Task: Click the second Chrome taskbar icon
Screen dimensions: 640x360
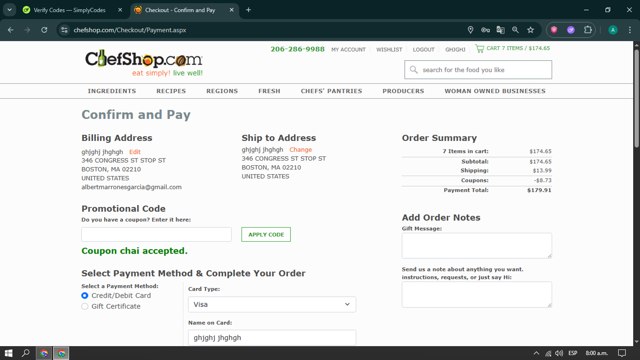Action: point(61,353)
